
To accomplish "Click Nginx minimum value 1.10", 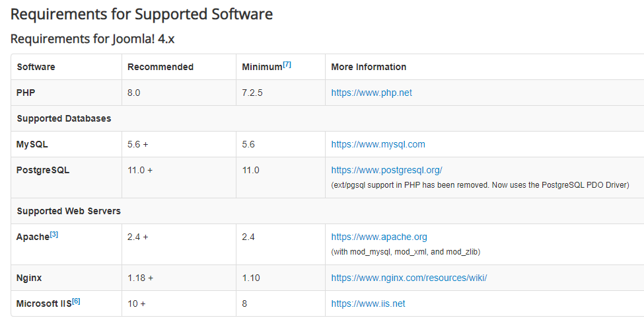I will coord(251,278).
